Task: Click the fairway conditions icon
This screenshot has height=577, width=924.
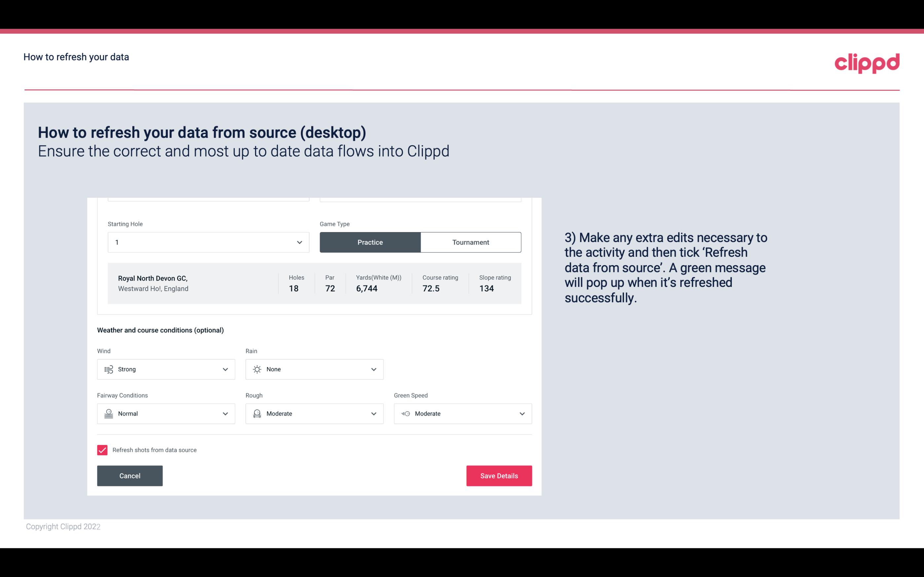Action: point(108,414)
